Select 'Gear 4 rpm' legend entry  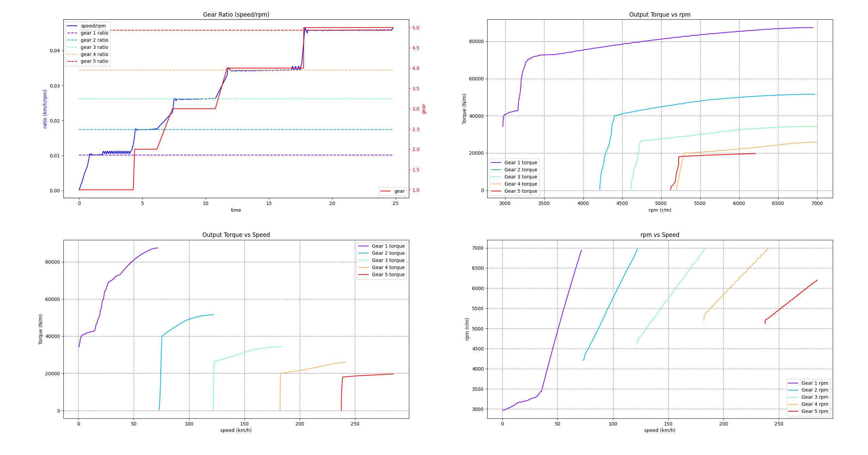click(808, 404)
